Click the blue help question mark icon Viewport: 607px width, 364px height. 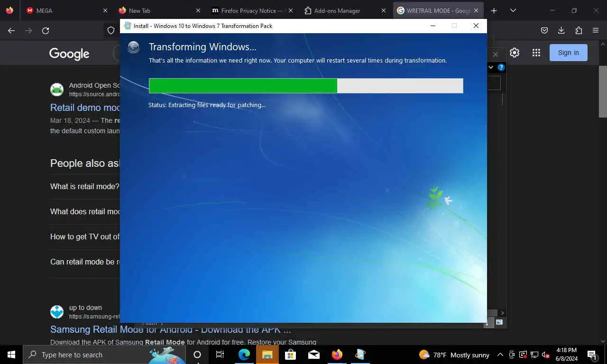(x=501, y=67)
